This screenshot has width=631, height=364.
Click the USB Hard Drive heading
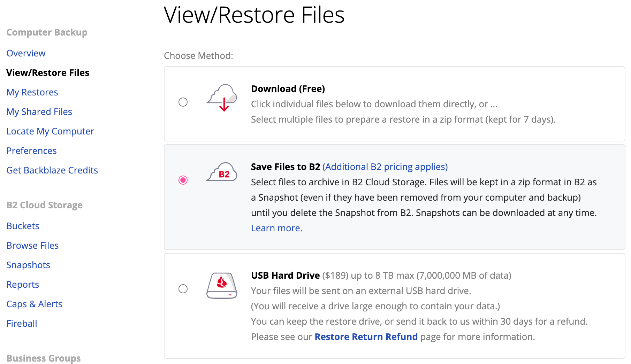[x=286, y=276]
